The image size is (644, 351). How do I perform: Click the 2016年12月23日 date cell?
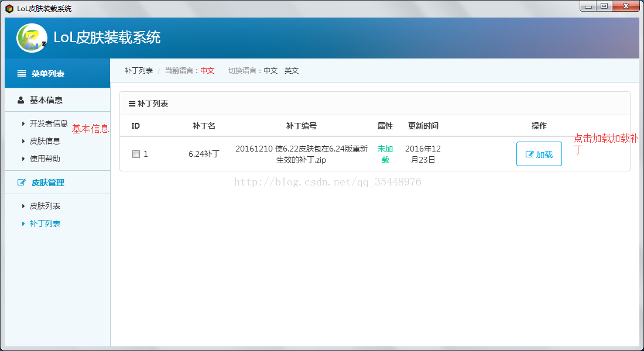(x=423, y=154)
